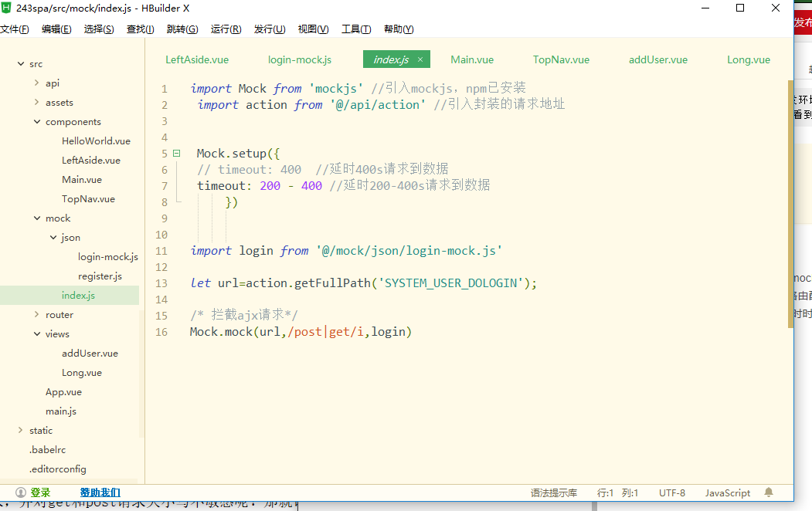The image size is (812, 511).
Task: Open Main.vue in the file tree
Action: point(81,180)
